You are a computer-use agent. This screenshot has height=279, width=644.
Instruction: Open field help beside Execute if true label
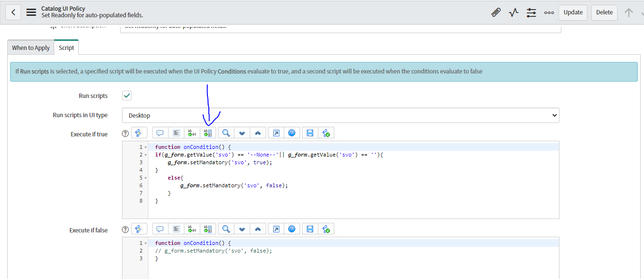[126, 133]
